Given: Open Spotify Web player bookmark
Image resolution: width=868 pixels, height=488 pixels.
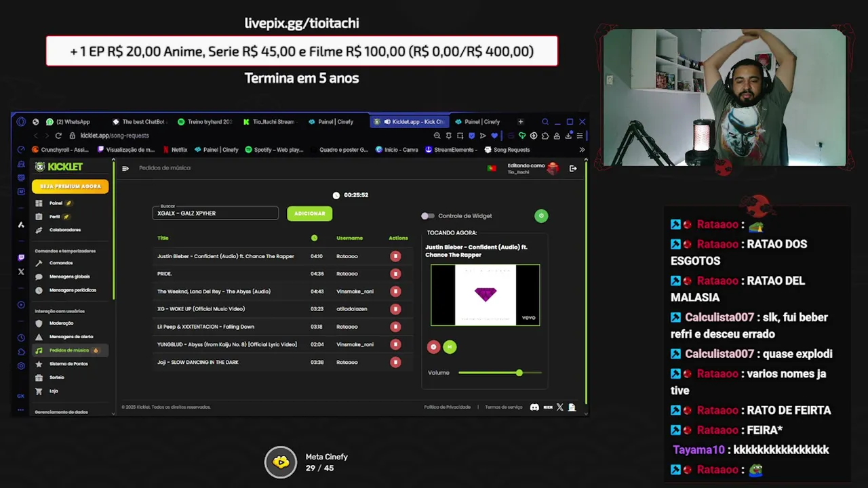Looking at the screenshot, I should (275, 150).
